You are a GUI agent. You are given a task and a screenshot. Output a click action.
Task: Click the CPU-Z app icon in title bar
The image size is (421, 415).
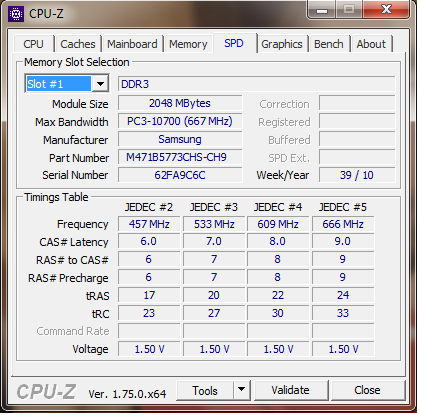[16, 14]
